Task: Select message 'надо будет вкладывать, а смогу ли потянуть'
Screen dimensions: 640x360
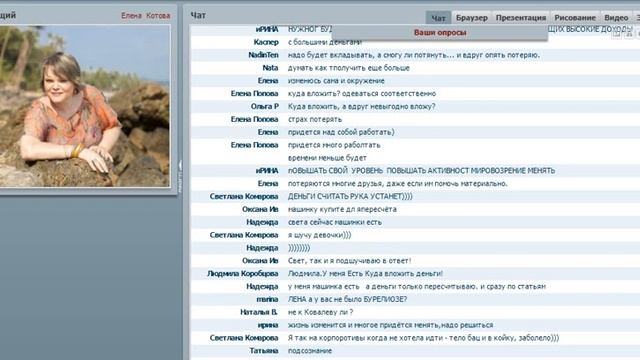Action: pyautogui.click(x=414, y=55)
